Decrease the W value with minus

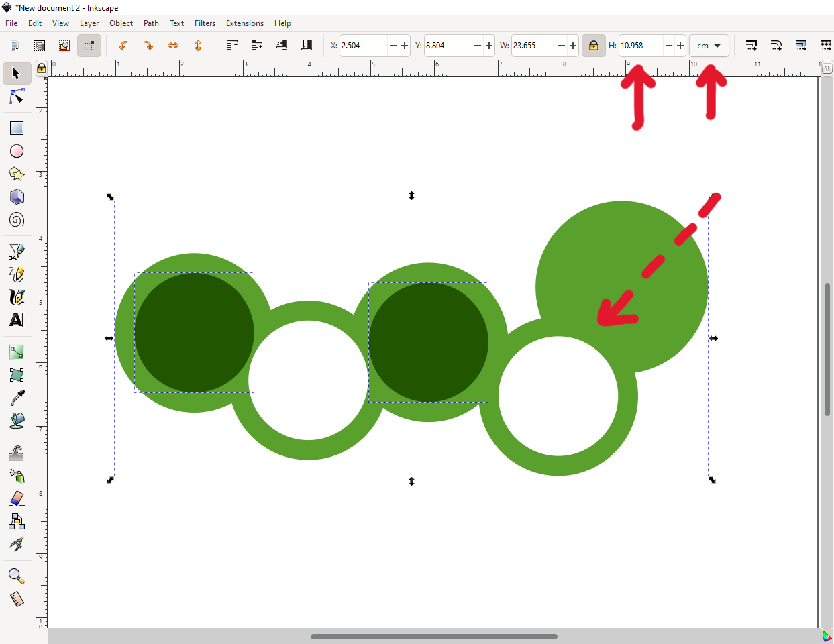[x=562, y=46]
